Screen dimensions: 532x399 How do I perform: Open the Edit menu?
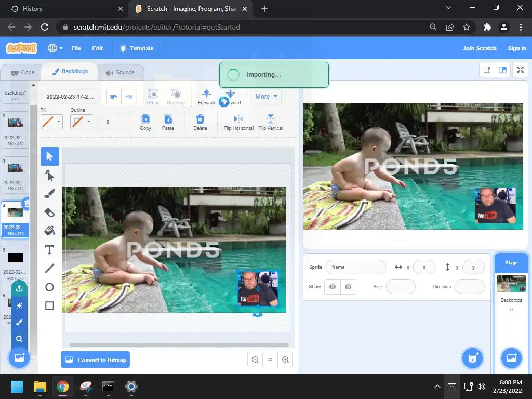97,48
